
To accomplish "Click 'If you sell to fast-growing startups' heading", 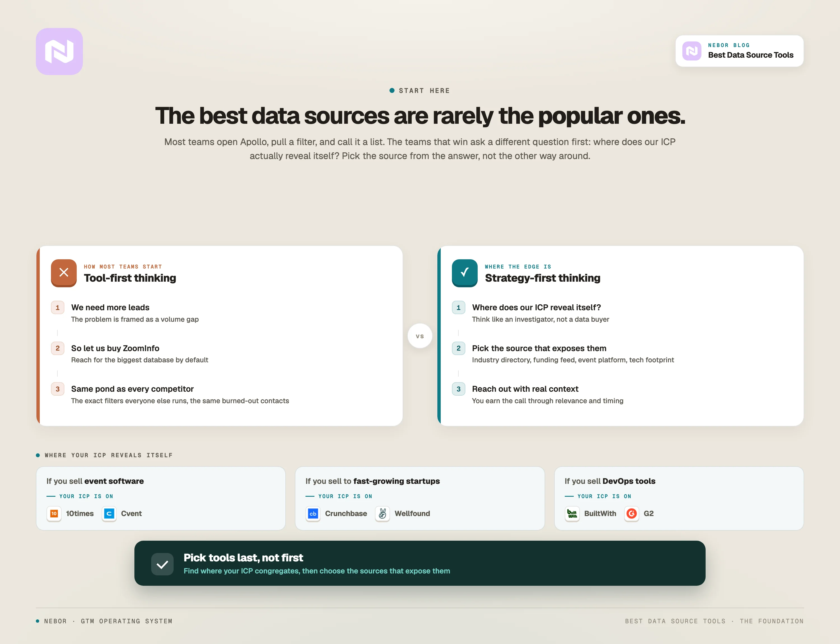I will [x=373, y=481].
